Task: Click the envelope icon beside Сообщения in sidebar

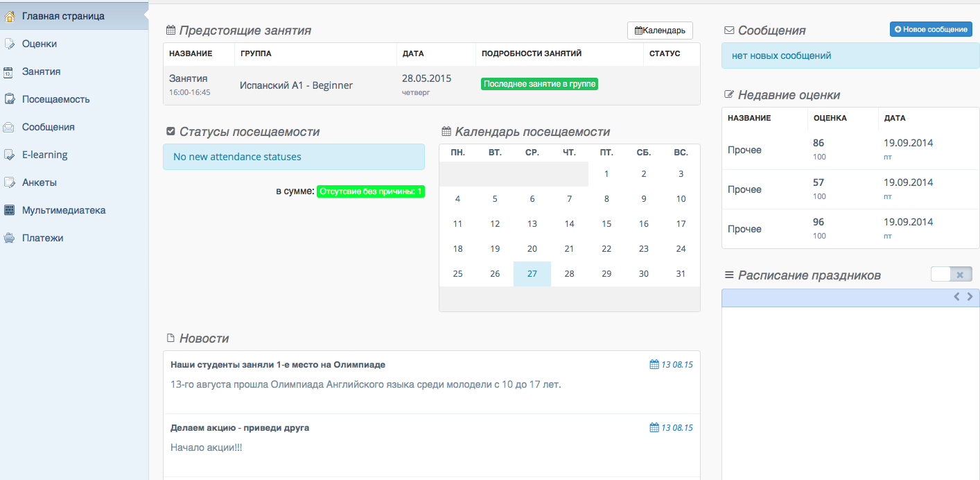Action: (x=9, y=127)
